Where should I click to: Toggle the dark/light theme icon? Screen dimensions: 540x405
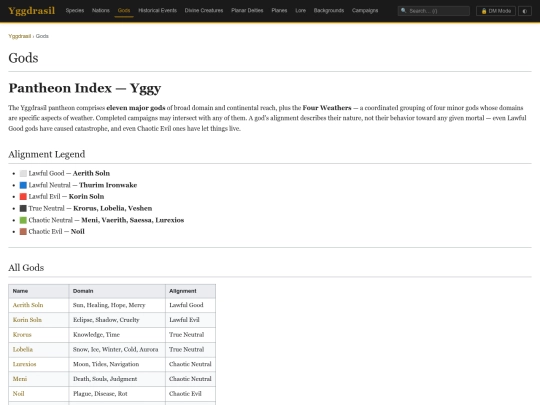coord(525,11)
